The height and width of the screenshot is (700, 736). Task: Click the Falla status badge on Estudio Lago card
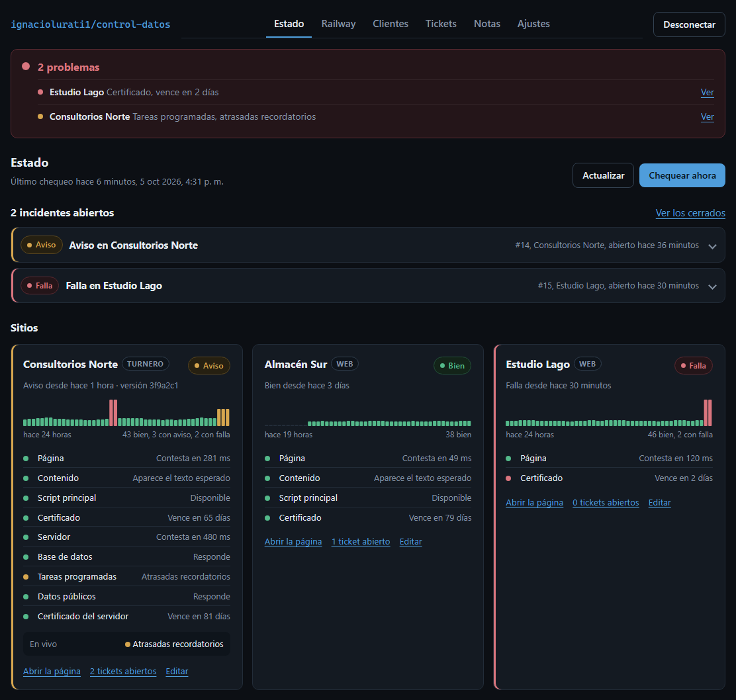[x=693, y=365]
